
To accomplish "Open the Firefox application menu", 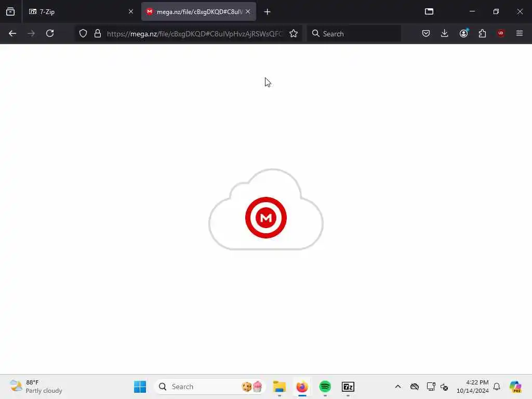I will 520,33.
